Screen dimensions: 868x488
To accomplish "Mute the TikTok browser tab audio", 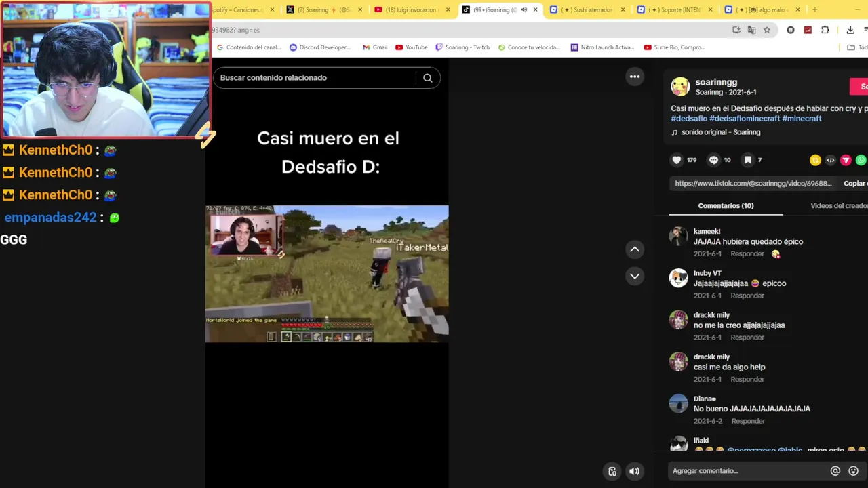I will pos(524,9).
